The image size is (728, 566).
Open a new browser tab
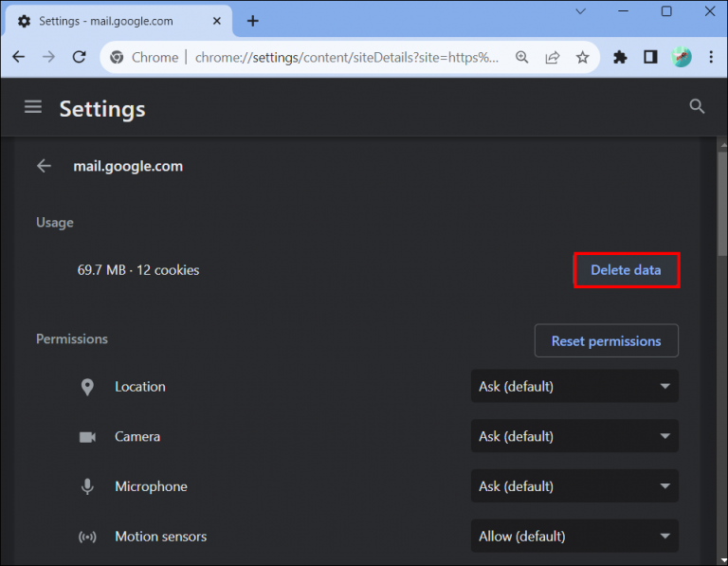pyautogui.click(x=252, y=21)
